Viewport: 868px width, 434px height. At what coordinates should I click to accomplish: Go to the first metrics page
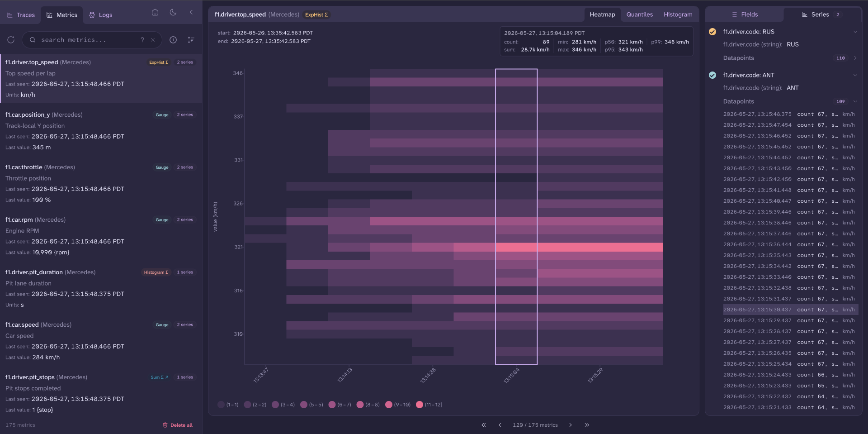(484, 425)
